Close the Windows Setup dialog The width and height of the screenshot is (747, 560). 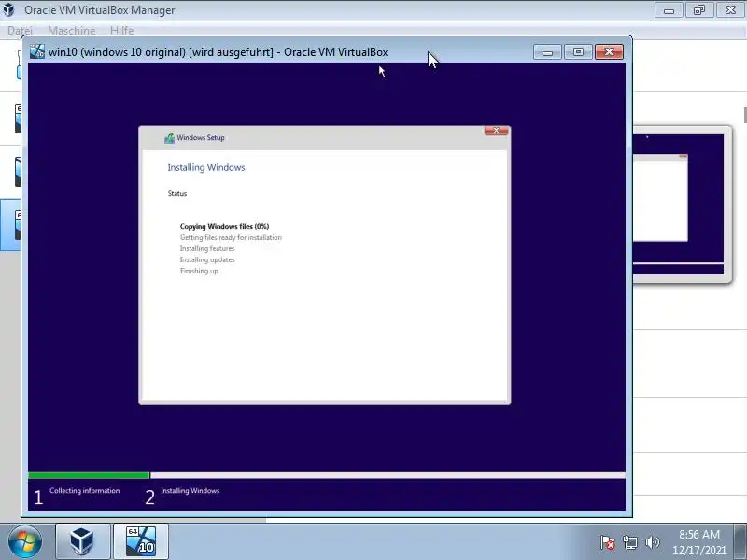[497, 131]
